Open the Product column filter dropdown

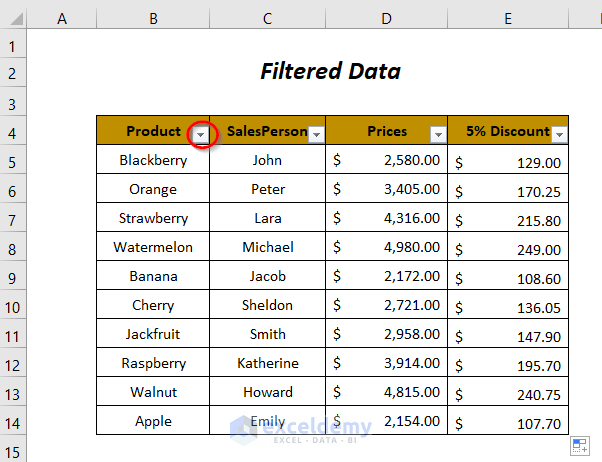tap(202, 133)
